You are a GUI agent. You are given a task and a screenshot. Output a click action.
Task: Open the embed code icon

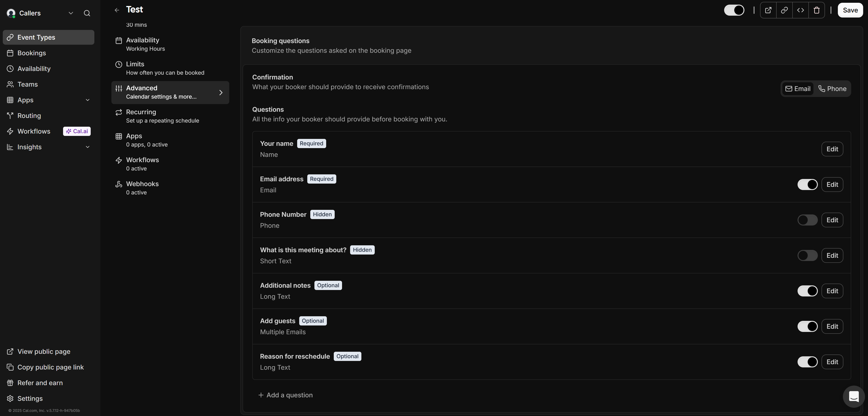point(801,10)
